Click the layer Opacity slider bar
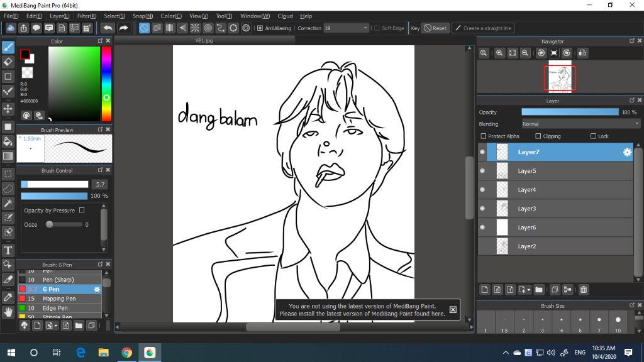The image size is (644, 362). (570, 112)
